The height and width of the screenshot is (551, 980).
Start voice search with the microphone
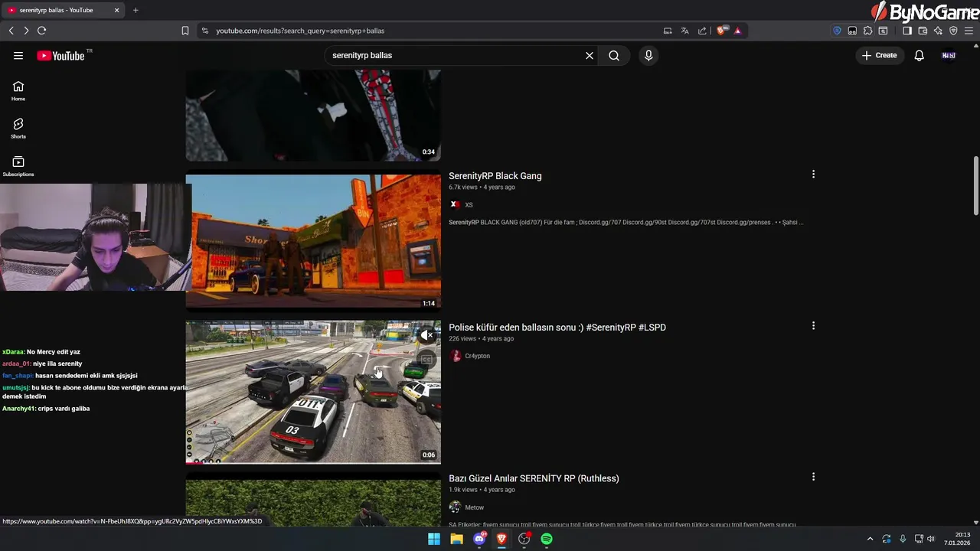(x=648, y=55)
